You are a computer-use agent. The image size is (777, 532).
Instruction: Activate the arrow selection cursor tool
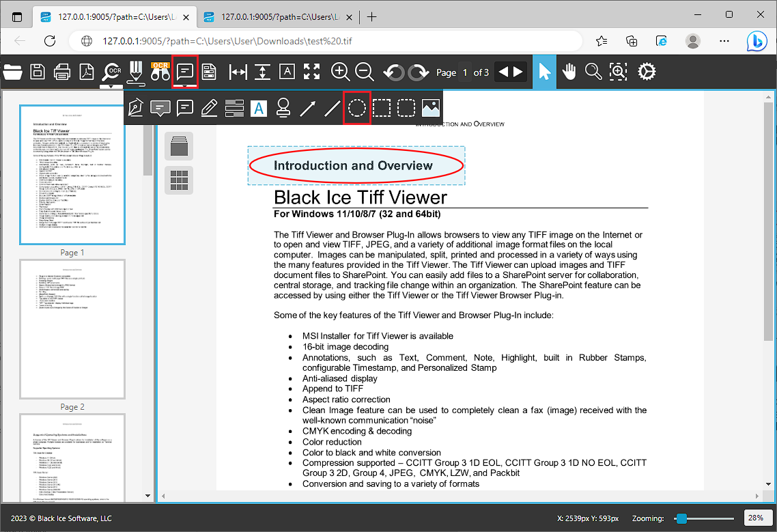tap(545, 72)
